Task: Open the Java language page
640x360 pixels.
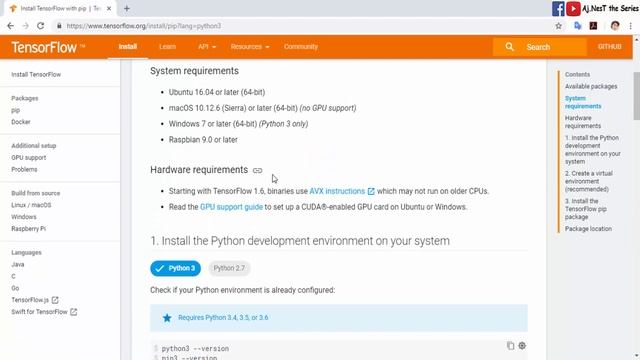Action: tap(18, 264)
